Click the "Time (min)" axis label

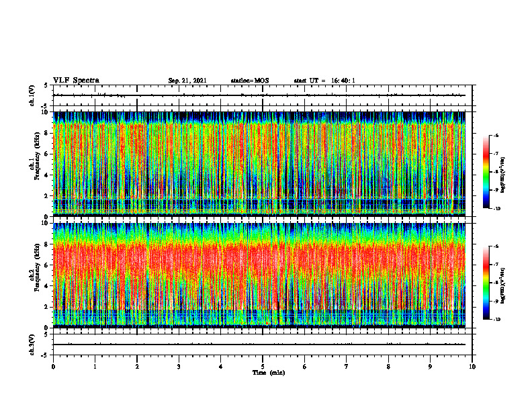269,373
